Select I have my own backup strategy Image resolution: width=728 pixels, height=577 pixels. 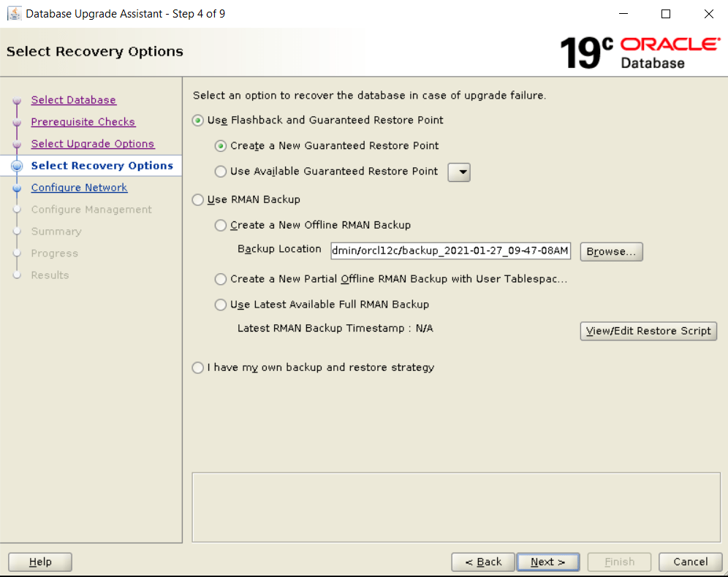pos(198,368)
